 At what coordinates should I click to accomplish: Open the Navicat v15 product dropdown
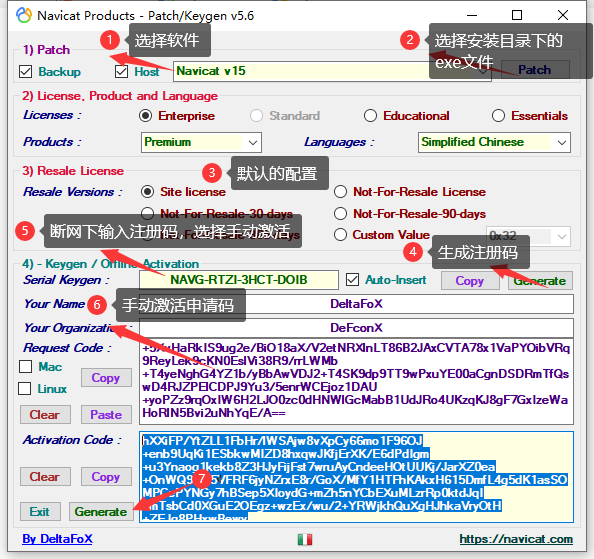click(332, 71)
